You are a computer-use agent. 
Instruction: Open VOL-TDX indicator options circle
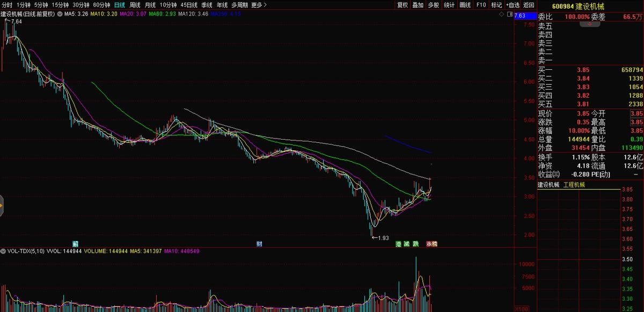point(3,251)
